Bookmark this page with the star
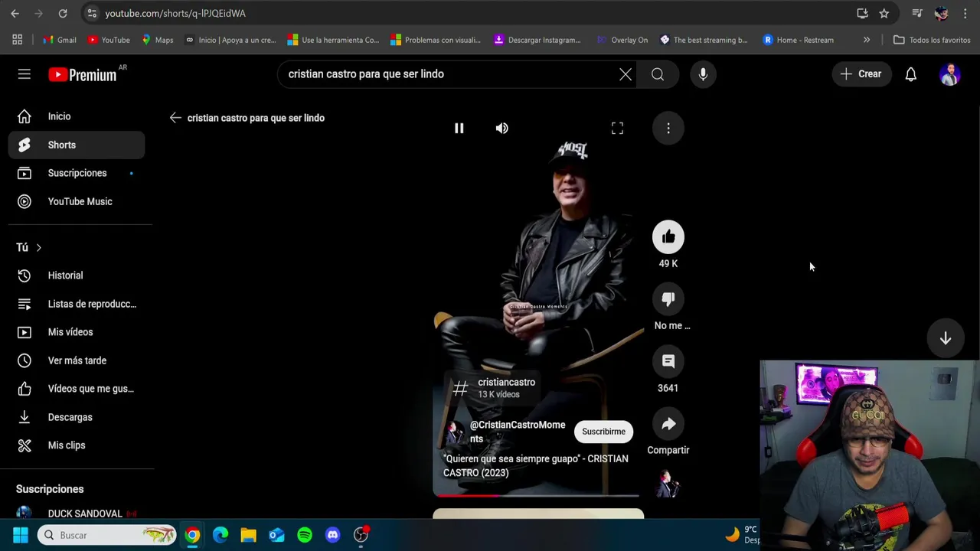The image size is (980, 551). pos(884,14)
